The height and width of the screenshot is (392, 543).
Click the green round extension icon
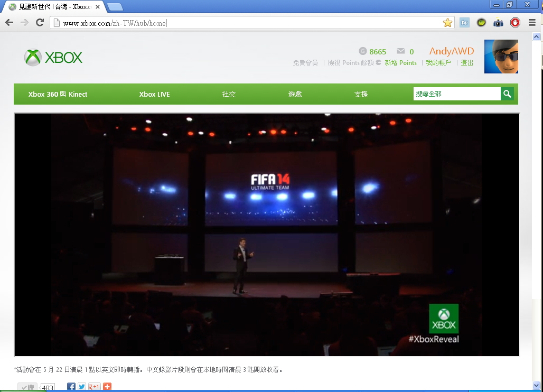481,23
